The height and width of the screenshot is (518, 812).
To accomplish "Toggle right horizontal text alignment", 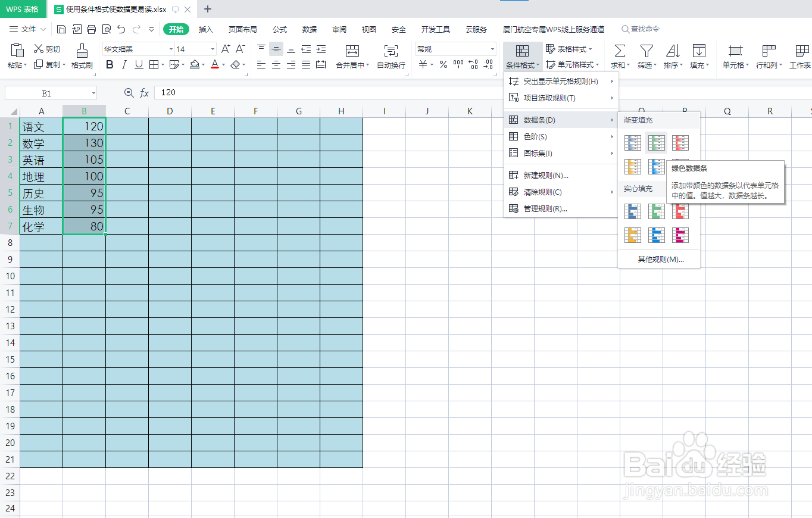I will [x=291, y=65].
